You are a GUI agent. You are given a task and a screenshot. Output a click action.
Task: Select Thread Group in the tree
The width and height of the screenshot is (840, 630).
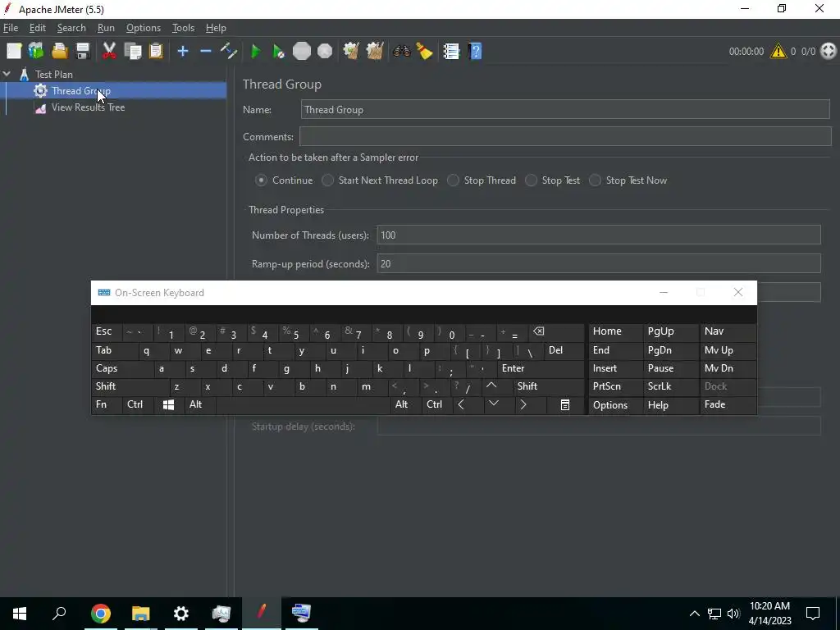click(x=81, y=91)
